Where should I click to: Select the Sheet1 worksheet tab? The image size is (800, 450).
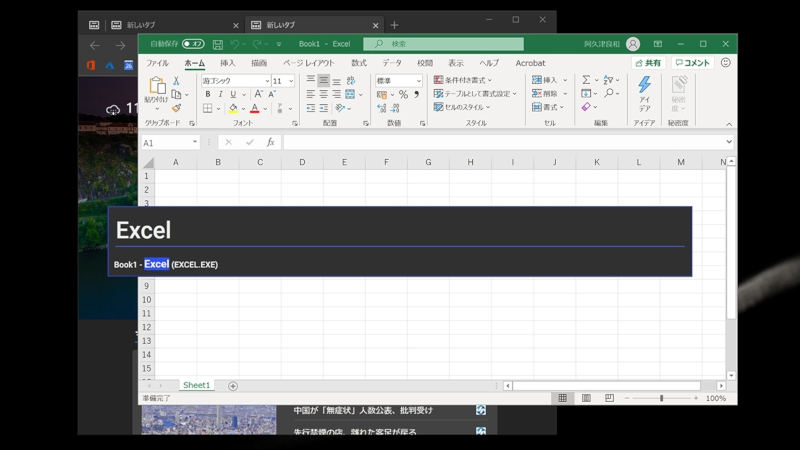coord(196,385)
